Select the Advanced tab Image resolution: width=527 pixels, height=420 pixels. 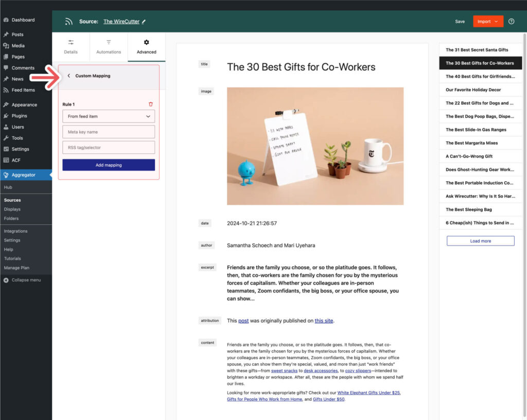tap(147, 47)
